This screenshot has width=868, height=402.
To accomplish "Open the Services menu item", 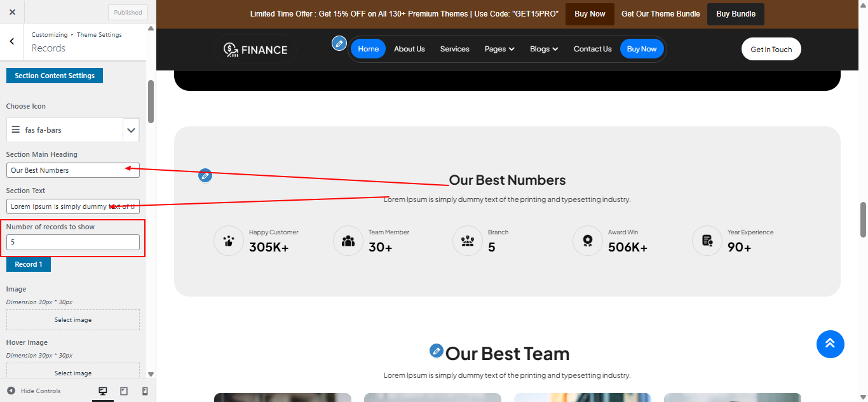I will tap(454, 49).
